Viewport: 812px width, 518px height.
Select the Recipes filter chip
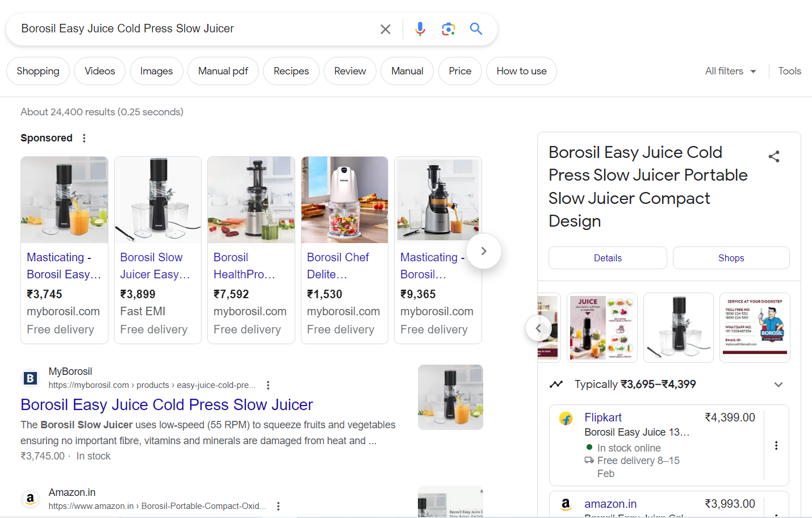coord(291,71)
